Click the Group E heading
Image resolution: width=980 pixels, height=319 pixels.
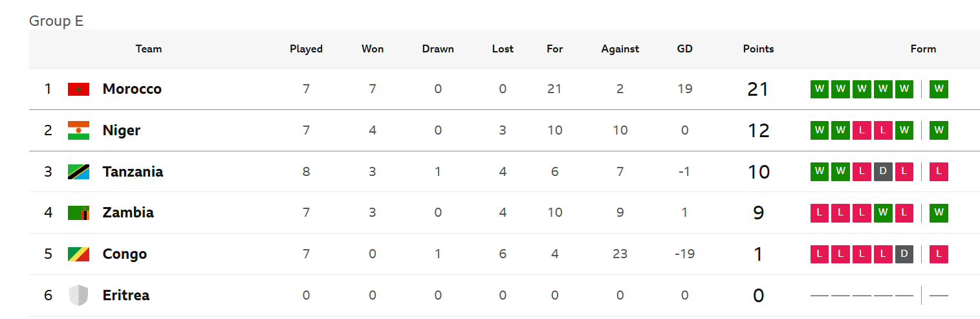[56, 21]
